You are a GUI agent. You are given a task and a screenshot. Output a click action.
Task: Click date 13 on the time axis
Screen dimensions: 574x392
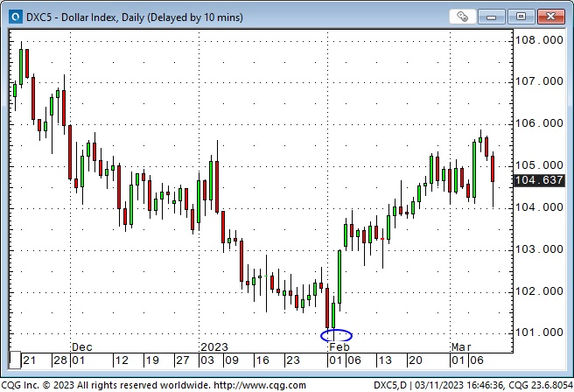385,360
